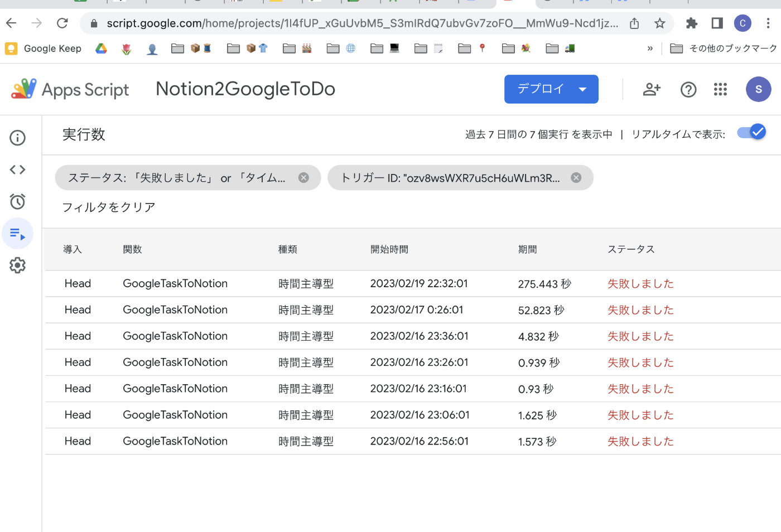Screen dimensions: 781x532
Task: Expand the execution at 2023/02/16 22:56:01
Action: [413, 441]
